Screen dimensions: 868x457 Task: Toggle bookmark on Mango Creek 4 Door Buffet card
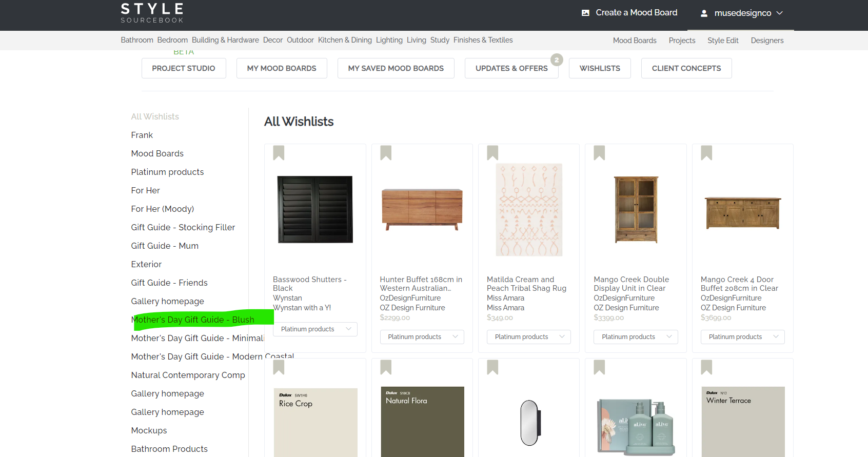[x=706, y=153]
